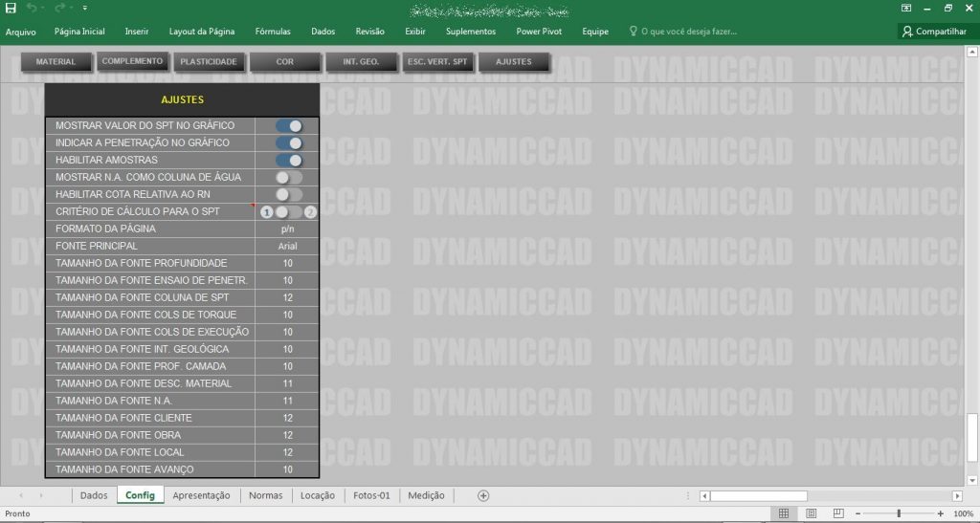The width and height of the screenshot is (980, 523).
Task: Toggle Critério de Cálculo para o SPT switch
Action: 289,211
